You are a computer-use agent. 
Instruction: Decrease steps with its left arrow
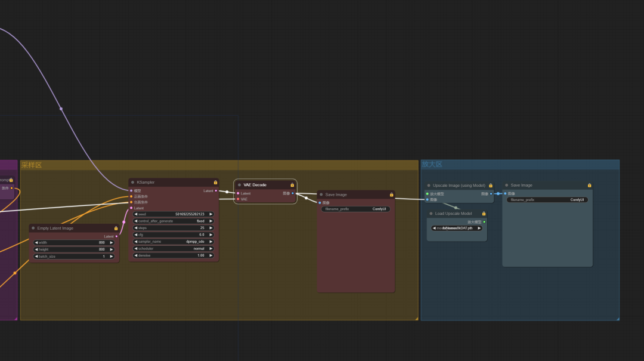tap(136, 228)
